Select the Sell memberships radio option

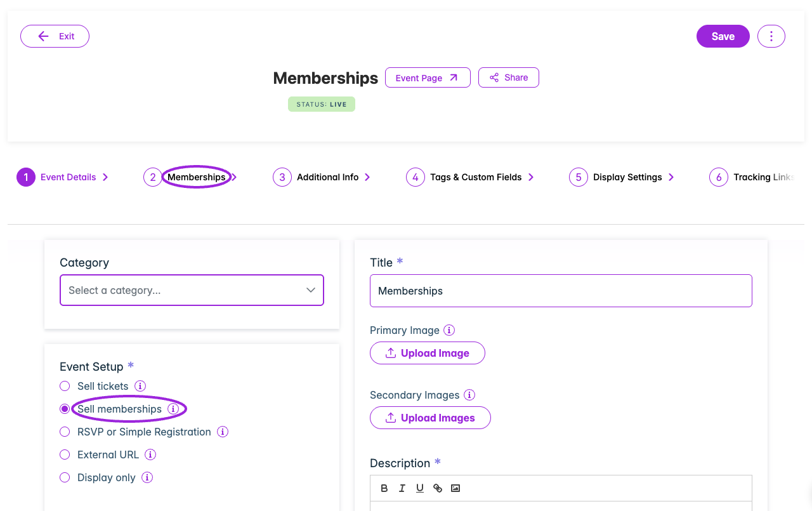point(65,409)
